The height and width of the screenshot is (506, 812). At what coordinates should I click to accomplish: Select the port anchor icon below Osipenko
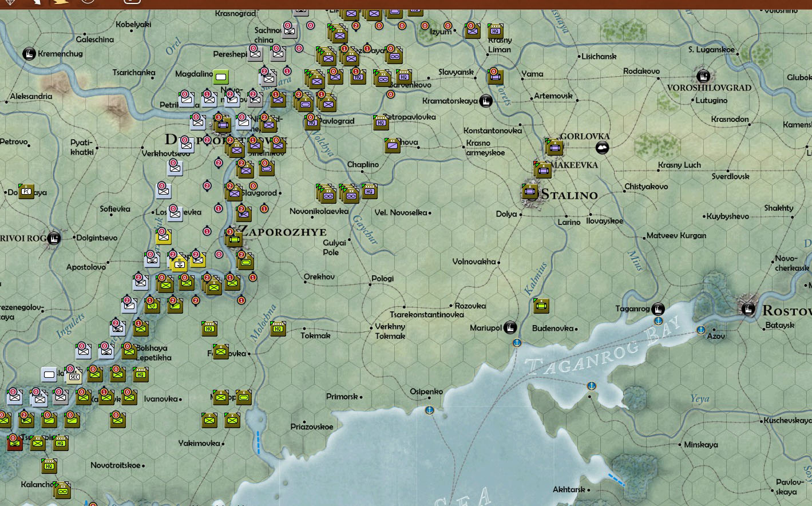(429, 410)
